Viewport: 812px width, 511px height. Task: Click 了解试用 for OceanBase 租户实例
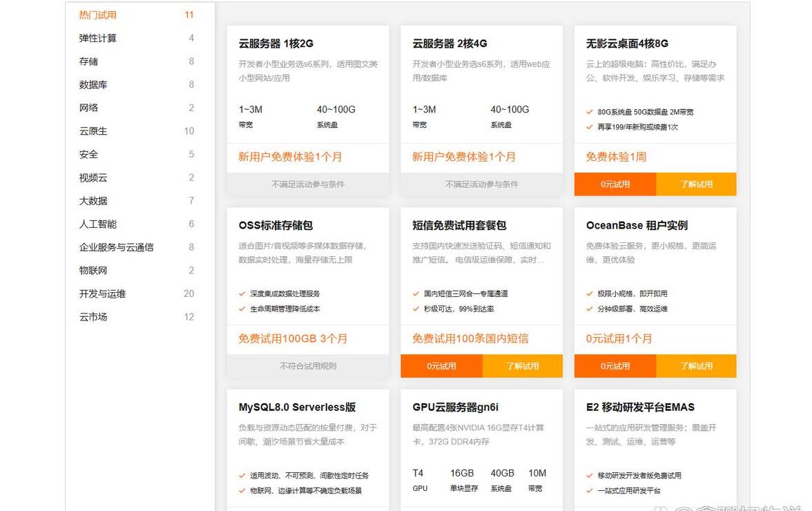[696, 366]
